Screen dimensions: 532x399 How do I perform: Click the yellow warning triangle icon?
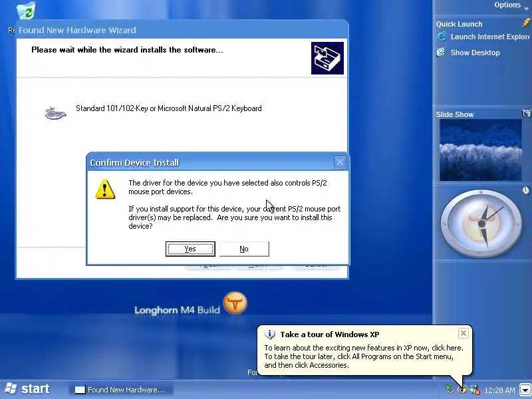(x=105, y=189)
